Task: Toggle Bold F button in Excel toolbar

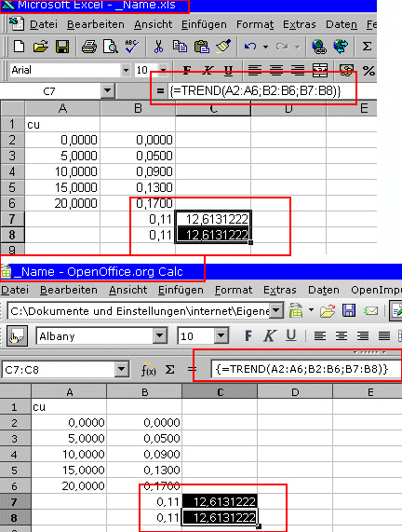Action: tap(187, 70)
